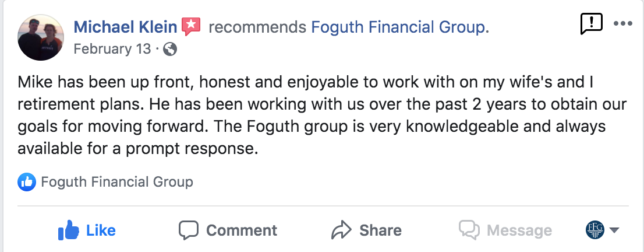Screen dimensions: 644x252
Task: Click Michael Klein's profile picture
Action: tap(41, 37)
